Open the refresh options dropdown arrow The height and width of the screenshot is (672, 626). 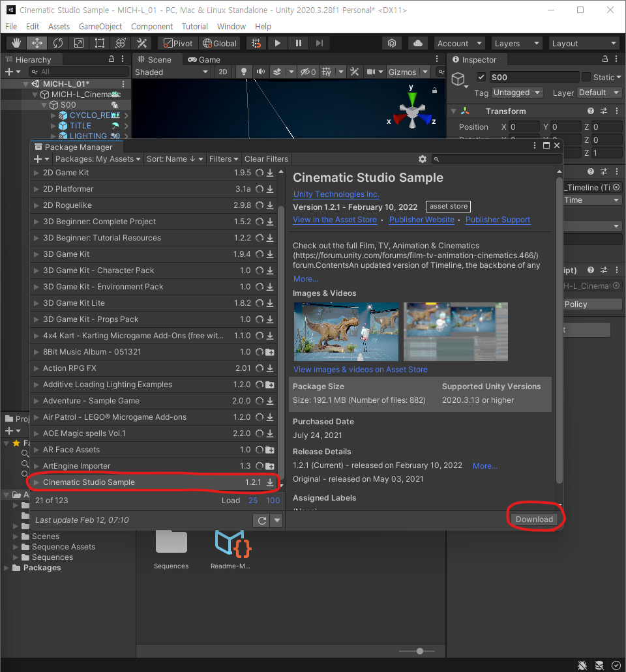point(277,521)
